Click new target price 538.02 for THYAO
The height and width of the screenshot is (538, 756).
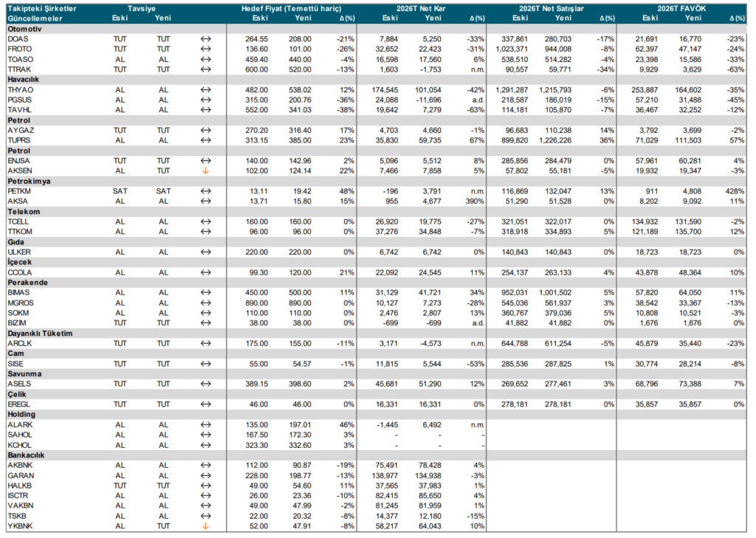click(300, 90)
